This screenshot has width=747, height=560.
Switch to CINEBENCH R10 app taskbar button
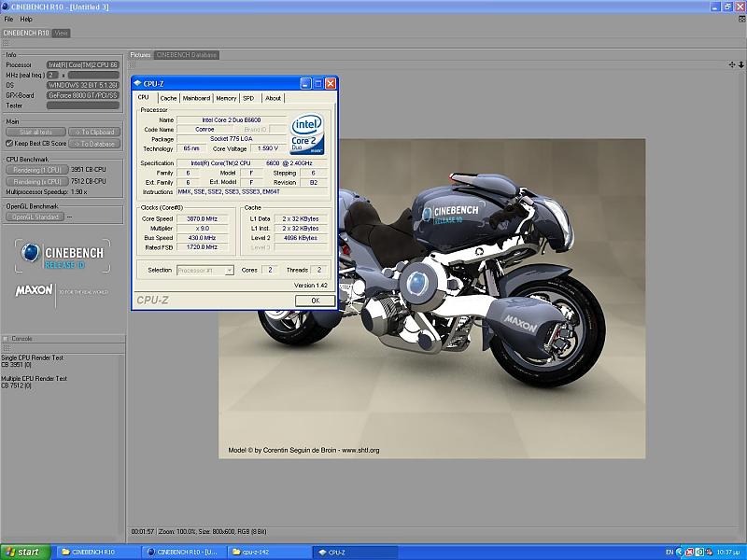[184, 553]
